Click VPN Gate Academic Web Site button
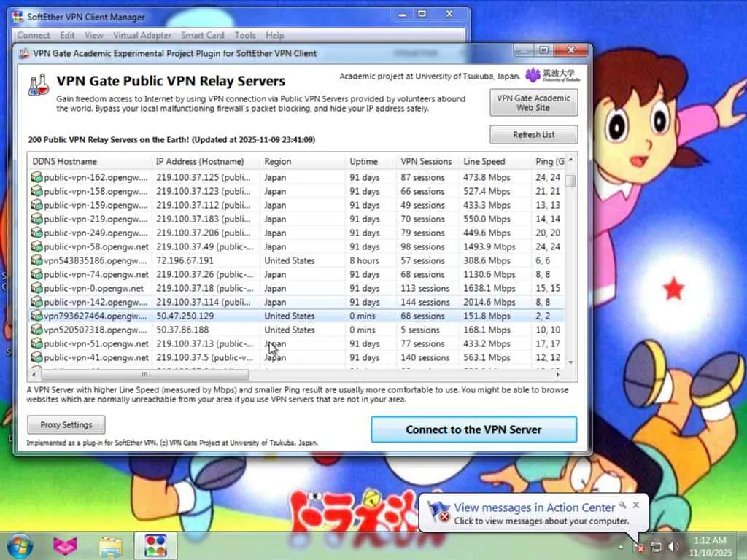Image resolution: width=747 pixels, height=560 pixels. (x=533, y=103)
